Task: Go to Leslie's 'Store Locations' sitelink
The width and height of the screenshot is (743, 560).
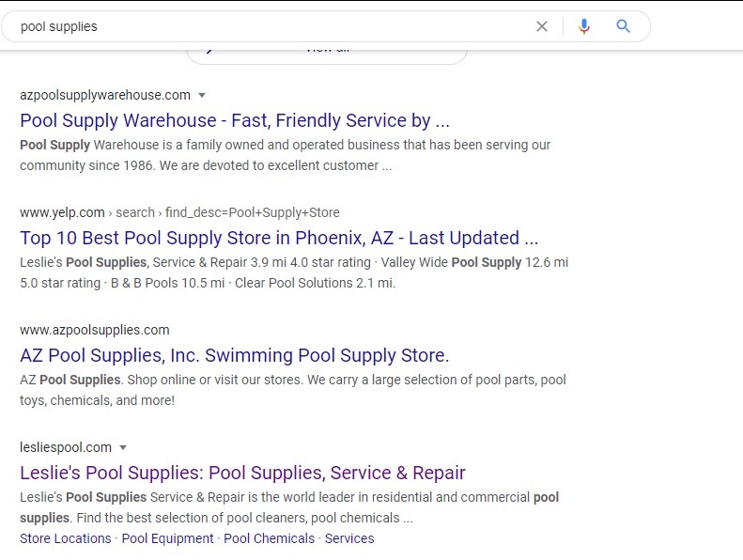Action: point(66,538)
